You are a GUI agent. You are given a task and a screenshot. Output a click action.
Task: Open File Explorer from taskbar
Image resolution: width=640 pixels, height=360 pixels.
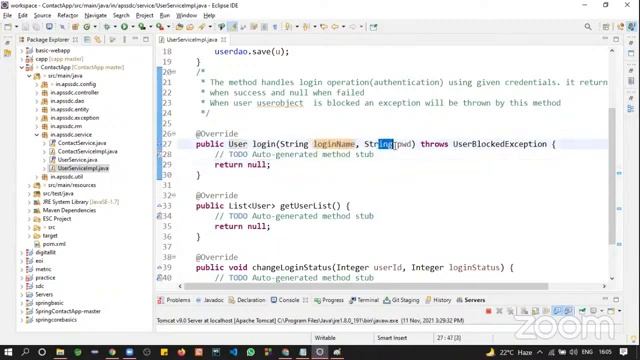click(x=60, y=352)
